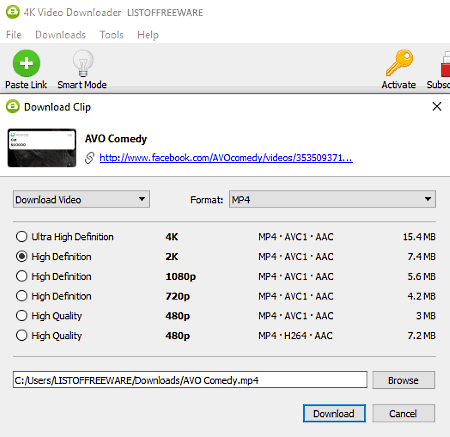Image resolution: width=450 pixels, height=437 pixels.
Task: Click the Activate key icon
Action: click(x=399, y=63)
